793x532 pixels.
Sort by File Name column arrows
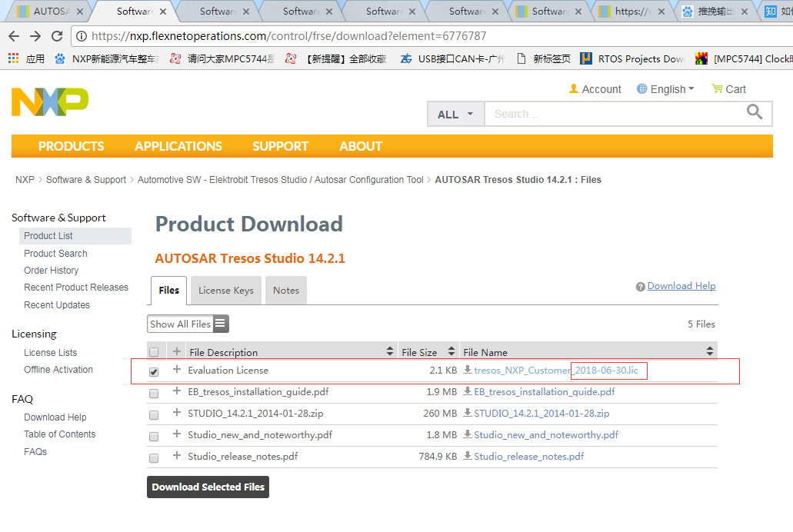click(x=710, y=351)
